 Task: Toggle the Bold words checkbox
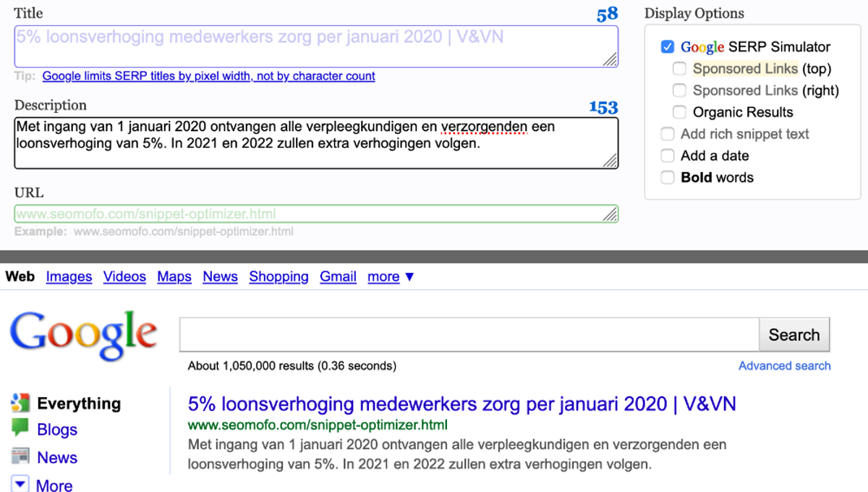pos(667,177)
